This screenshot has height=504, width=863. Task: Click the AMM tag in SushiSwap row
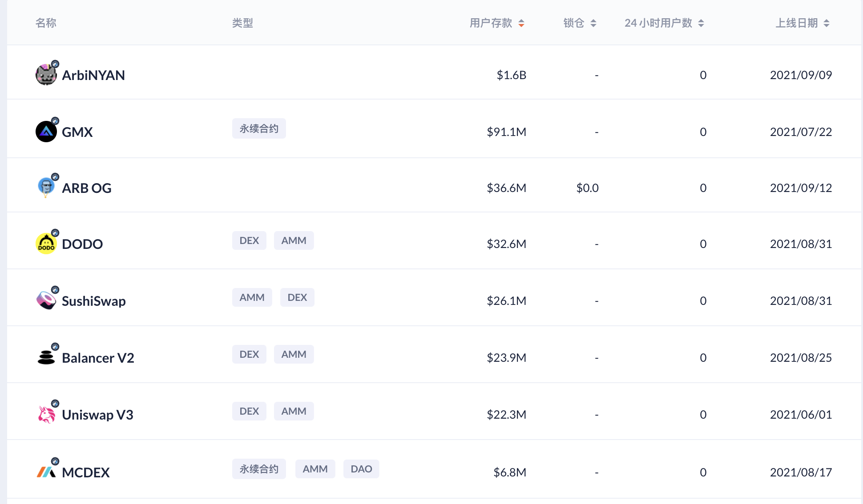[x=252, y=297]
